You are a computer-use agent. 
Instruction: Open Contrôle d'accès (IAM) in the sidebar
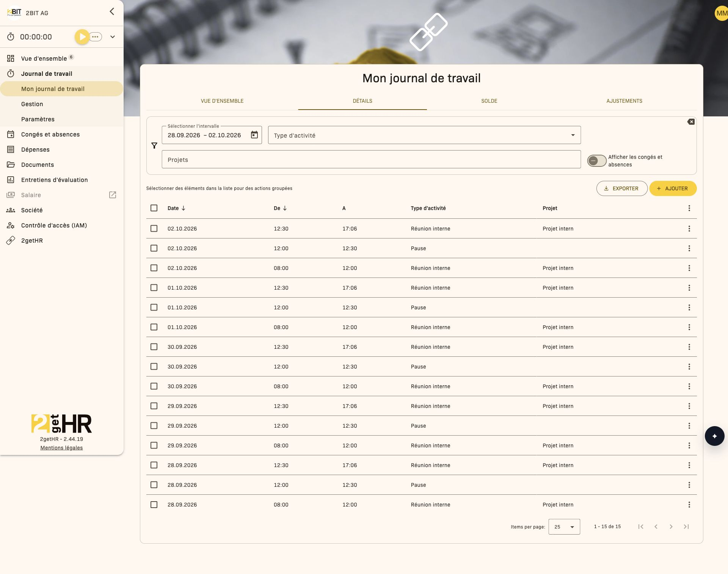point(61,225)
